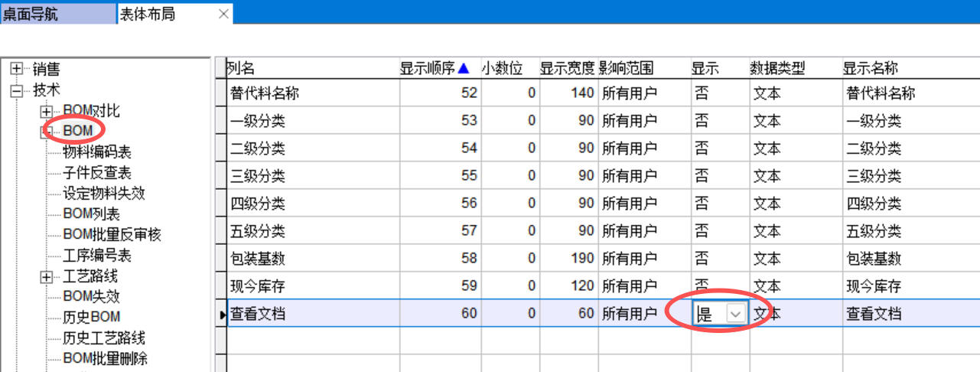The width and height of the screenshot is (980, 372).
Task: Expand the 销售 tree node
Action: tap(17, 70)
